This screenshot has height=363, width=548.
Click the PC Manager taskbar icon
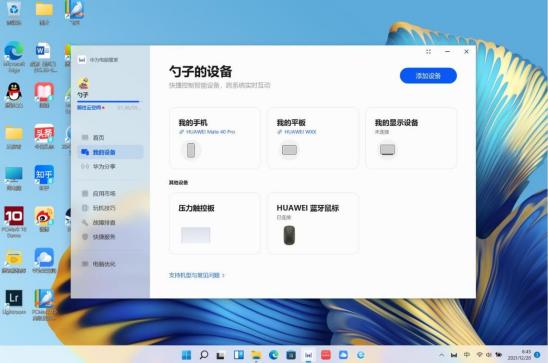pyautogui.click(x=308, y=355)
